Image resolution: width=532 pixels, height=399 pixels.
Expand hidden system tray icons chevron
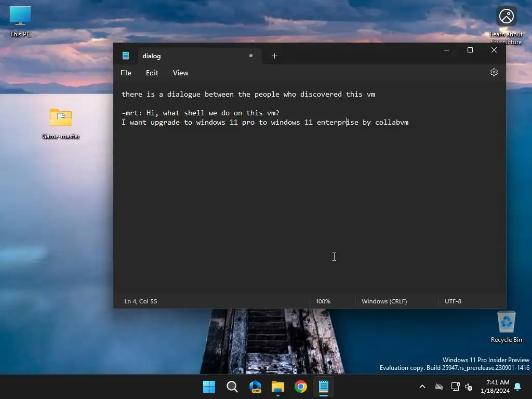point(422,387)
